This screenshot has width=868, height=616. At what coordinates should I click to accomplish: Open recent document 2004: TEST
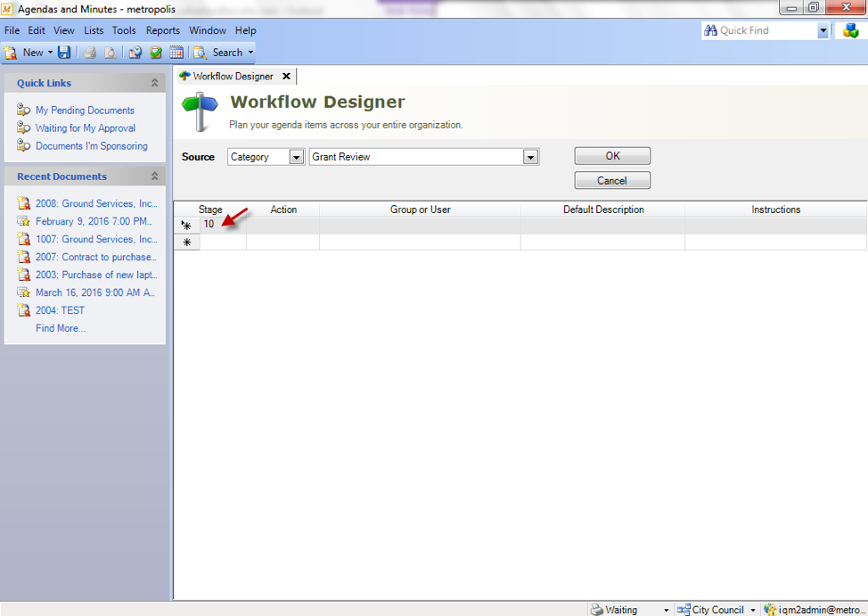(61, 310)
